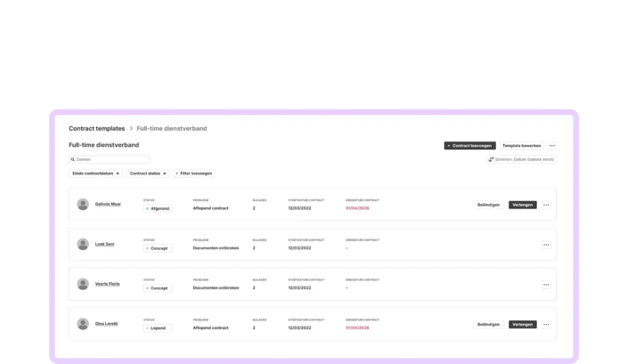The image size is (628, 364).
Task: Open Veerle Floris profile link
Action: [x=107, y=284]
